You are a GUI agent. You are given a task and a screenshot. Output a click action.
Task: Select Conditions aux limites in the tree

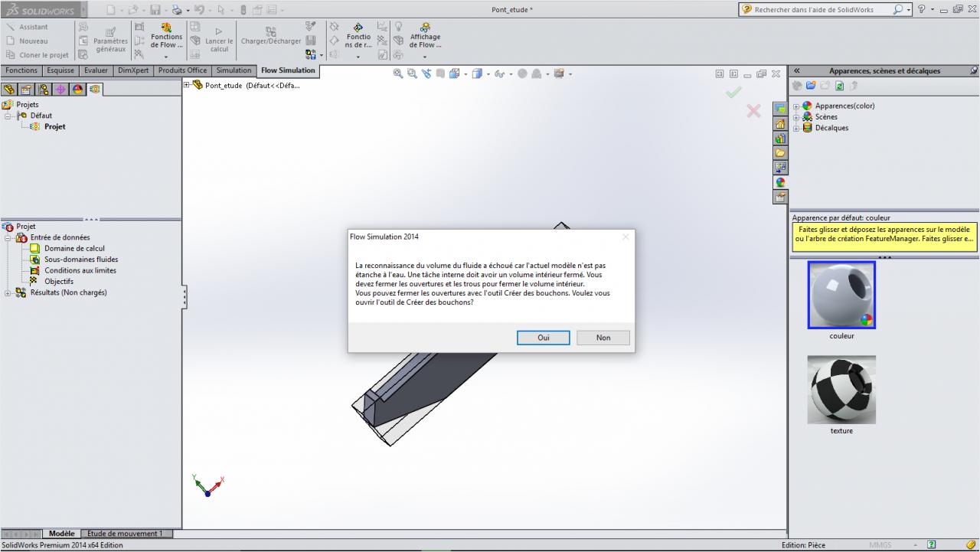pos(80,271)
